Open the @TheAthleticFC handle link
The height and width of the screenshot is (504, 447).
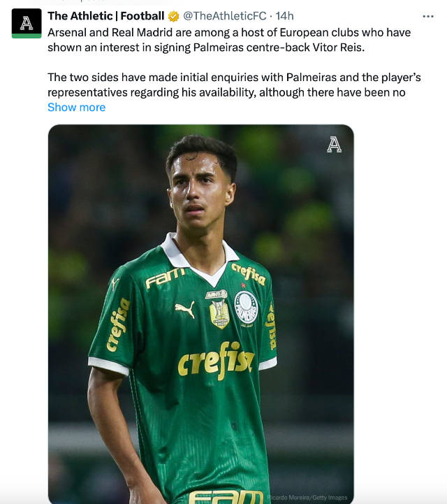225,15
